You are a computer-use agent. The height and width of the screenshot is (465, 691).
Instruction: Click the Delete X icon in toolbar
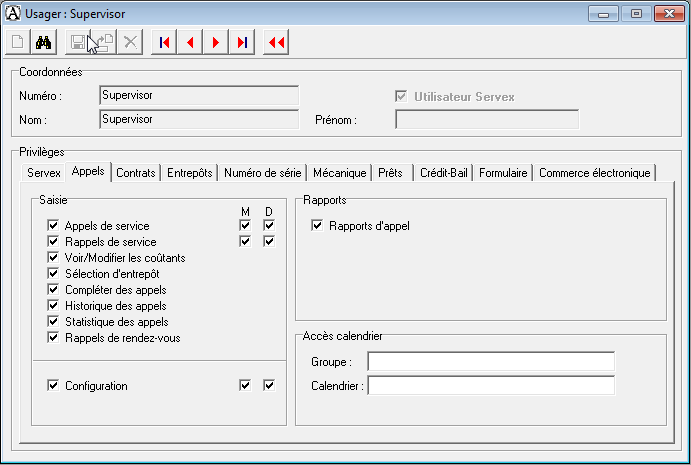(130, 42)
